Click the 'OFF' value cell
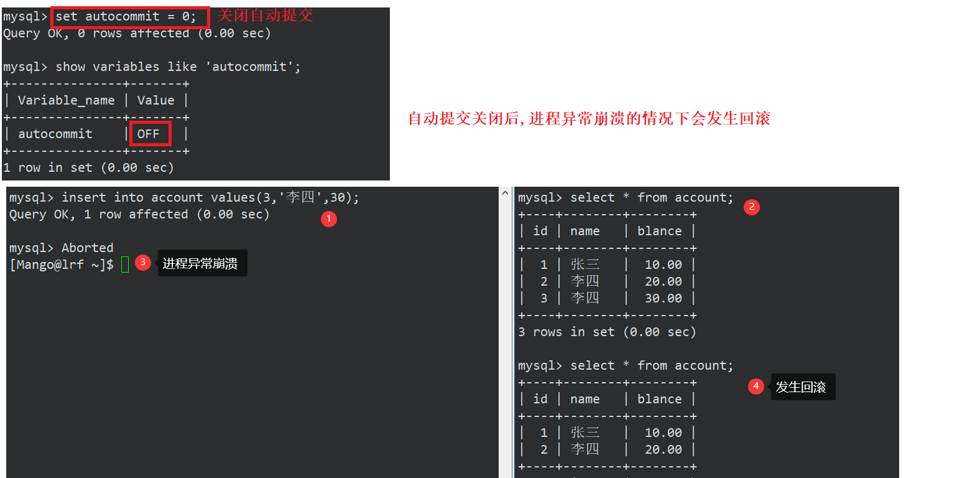The height and width of the screenshot is (478, 980). click(x=149, y=134)
